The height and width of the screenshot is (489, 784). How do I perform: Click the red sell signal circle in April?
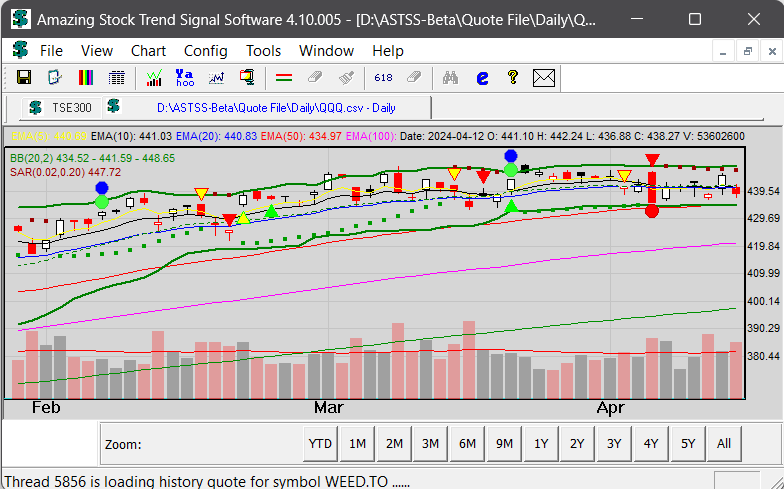point(652,210)
